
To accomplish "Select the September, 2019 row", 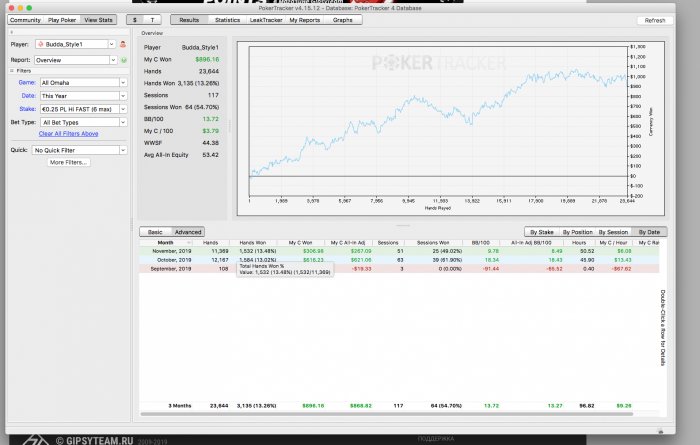I will (x=399, y=269).
